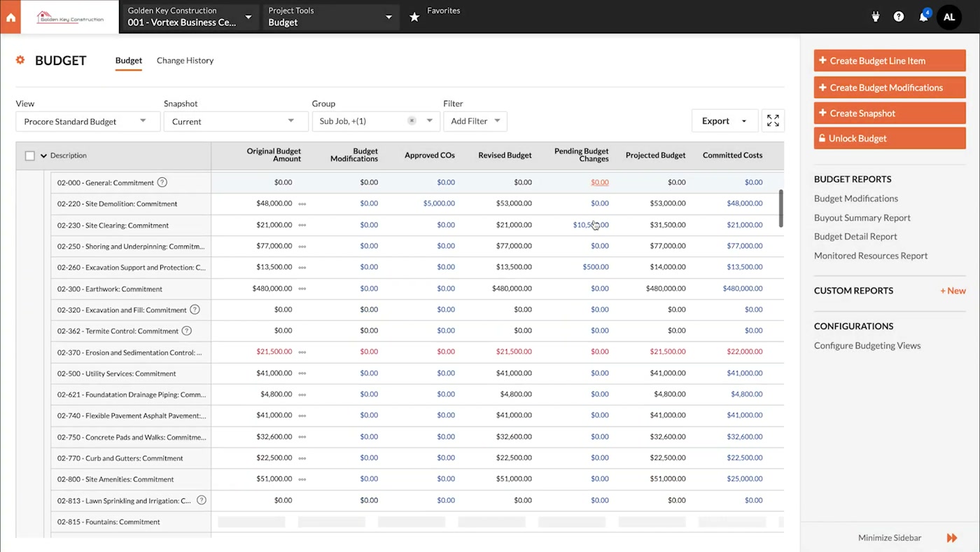Open the $5,000.00 Approved COs link
Screen dimensions: 980x552
[439, 203]
